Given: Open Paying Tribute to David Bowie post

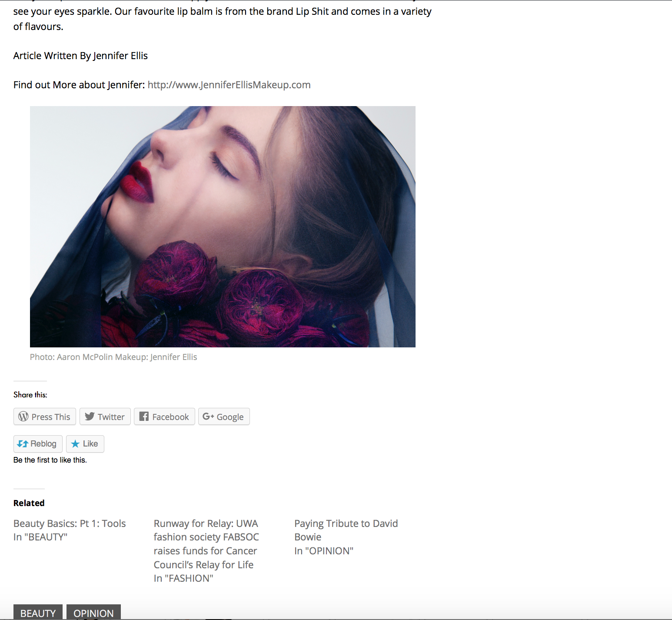Looking at the screenshot, I should click(346, 530).
